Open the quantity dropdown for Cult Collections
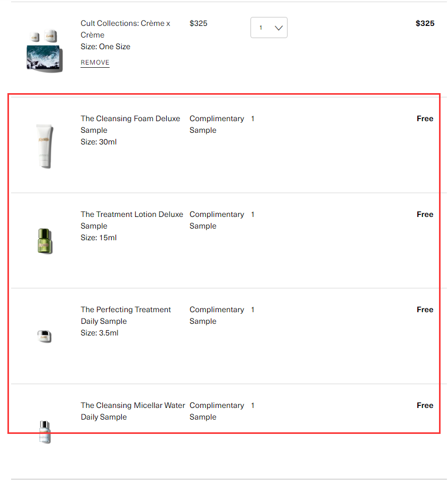Viewport: 448px width, 481px height. pos(269,28)
